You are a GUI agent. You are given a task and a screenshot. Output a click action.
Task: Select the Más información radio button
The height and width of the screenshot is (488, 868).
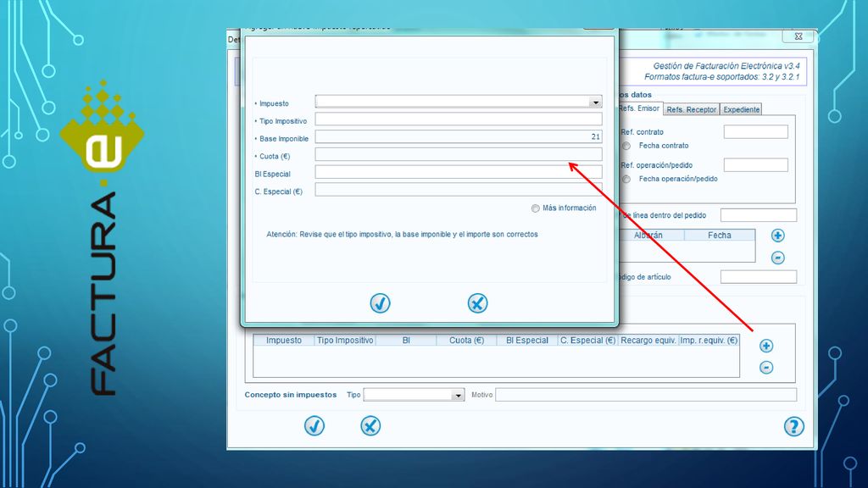point(536,208)
